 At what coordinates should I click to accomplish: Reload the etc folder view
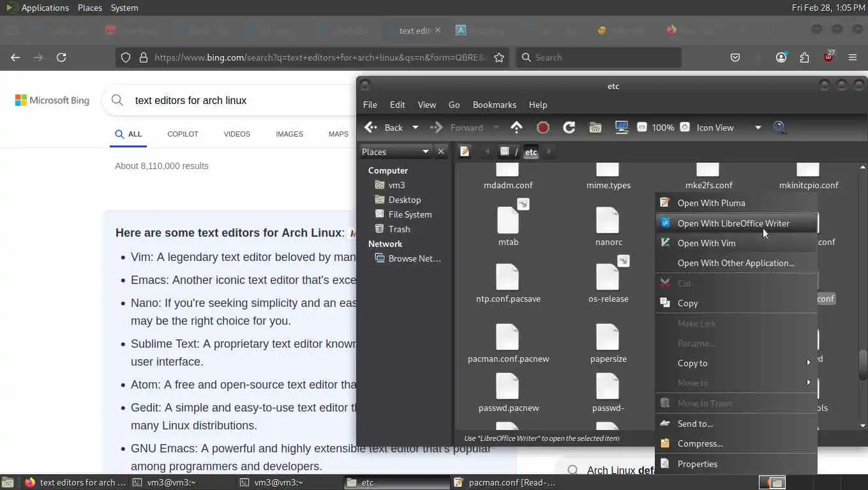[569, 128]
